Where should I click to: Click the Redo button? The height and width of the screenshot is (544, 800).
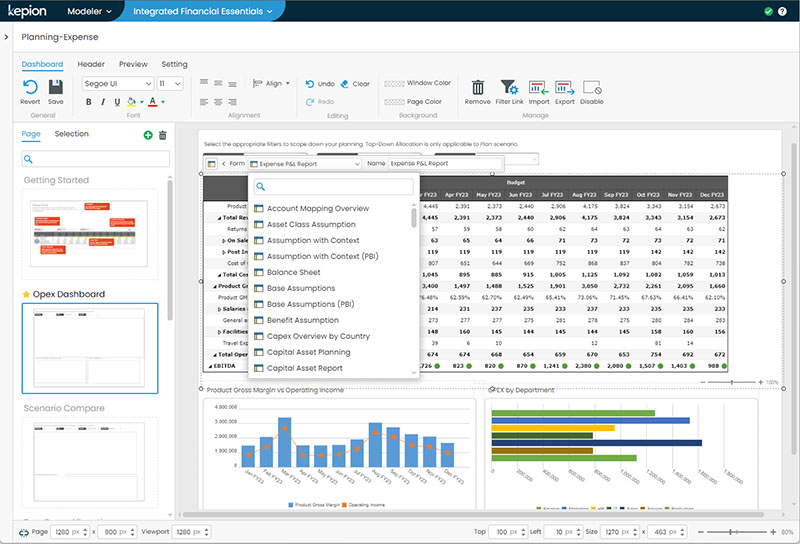point(320,102)
